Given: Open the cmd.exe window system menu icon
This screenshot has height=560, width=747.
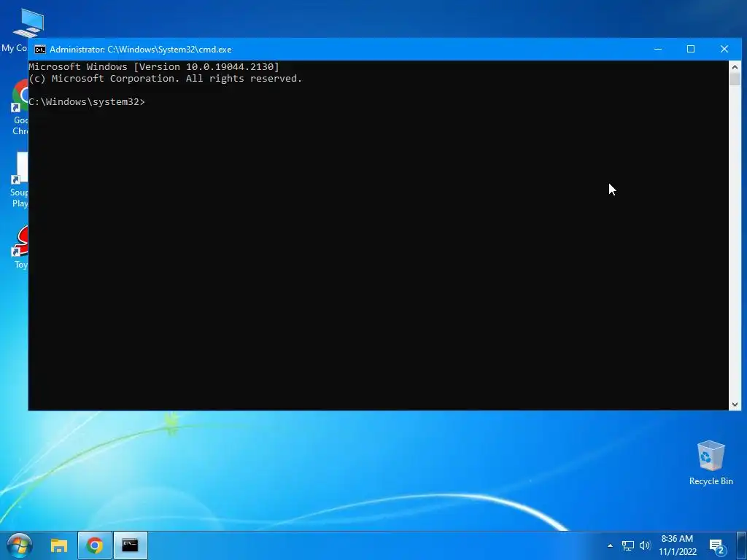Looking at the screenshot, I should point(40,50).
